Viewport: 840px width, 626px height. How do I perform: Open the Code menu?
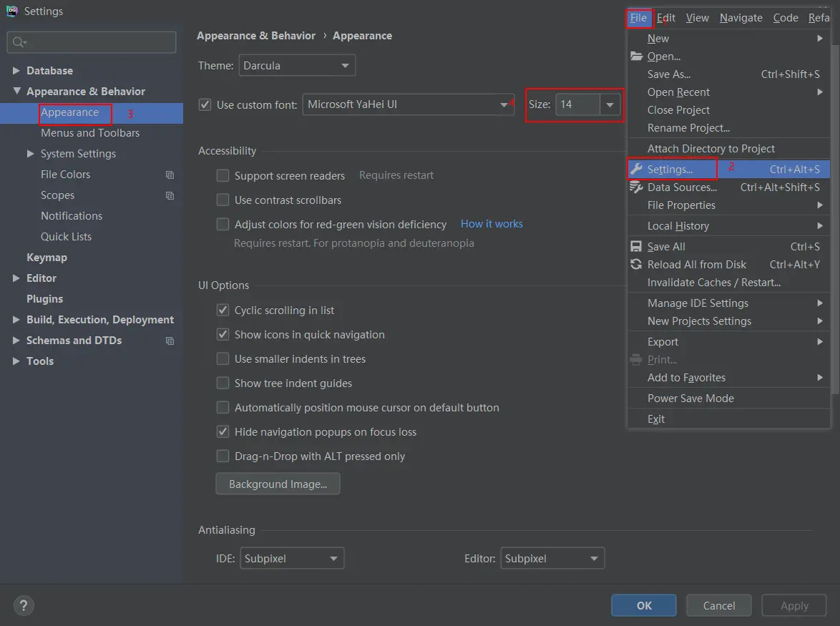click(786, 18)
